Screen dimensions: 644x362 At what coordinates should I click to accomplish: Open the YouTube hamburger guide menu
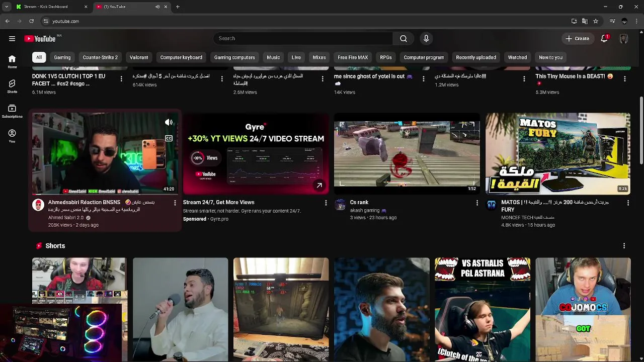pos(12,38)
